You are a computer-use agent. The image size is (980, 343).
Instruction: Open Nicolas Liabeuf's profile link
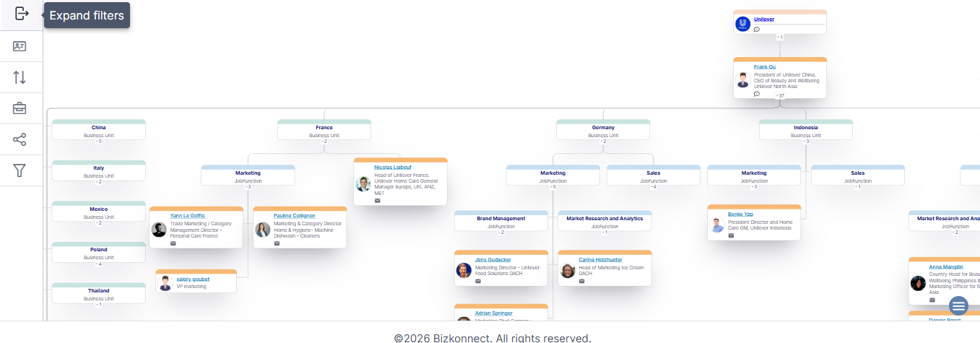coord(393,167)
